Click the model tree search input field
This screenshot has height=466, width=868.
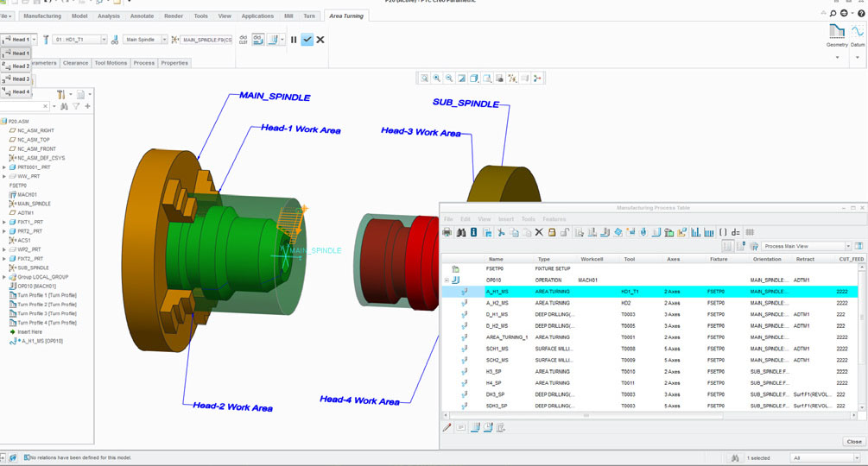click(24, 106)
